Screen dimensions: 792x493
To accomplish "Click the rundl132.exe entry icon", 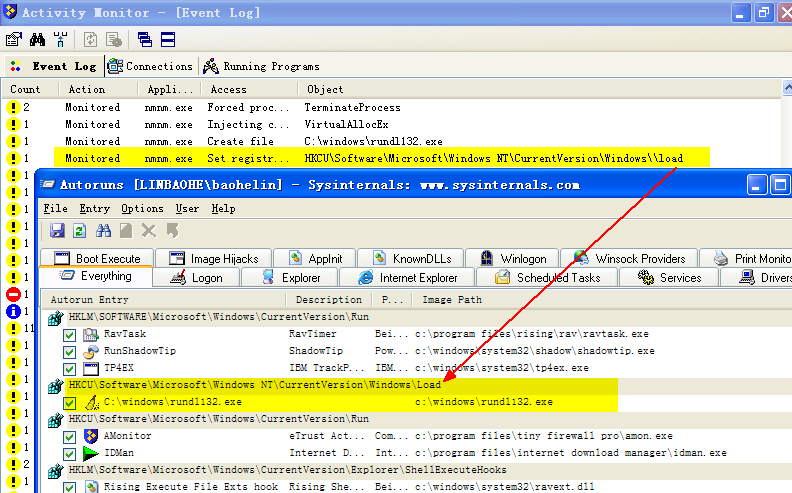I will tap(92, 403).
